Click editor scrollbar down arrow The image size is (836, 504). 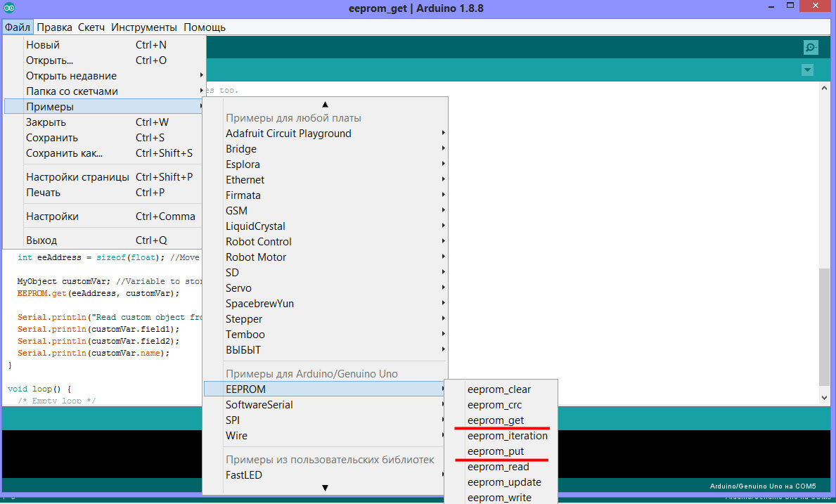coord(824,397)
